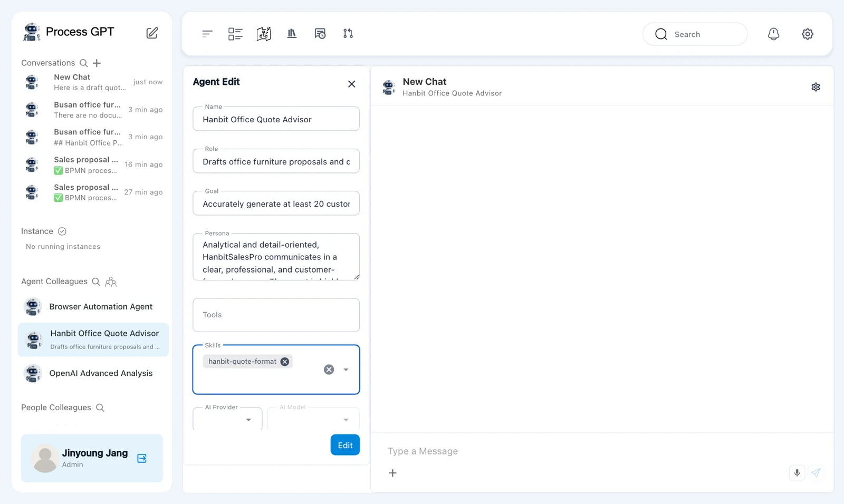Viewport: 844px width, 504px height.
Task: Focus the agent Name field
Action: tap(276, 119)
